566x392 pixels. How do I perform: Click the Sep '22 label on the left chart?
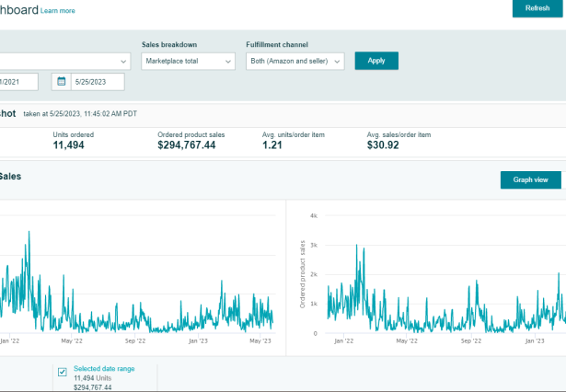136,340
